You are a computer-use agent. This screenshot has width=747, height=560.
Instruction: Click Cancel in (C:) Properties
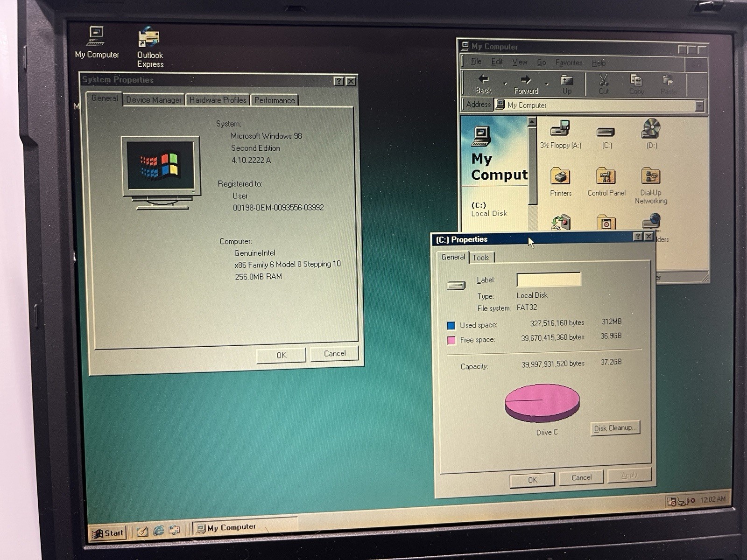(x=581, y=477)
